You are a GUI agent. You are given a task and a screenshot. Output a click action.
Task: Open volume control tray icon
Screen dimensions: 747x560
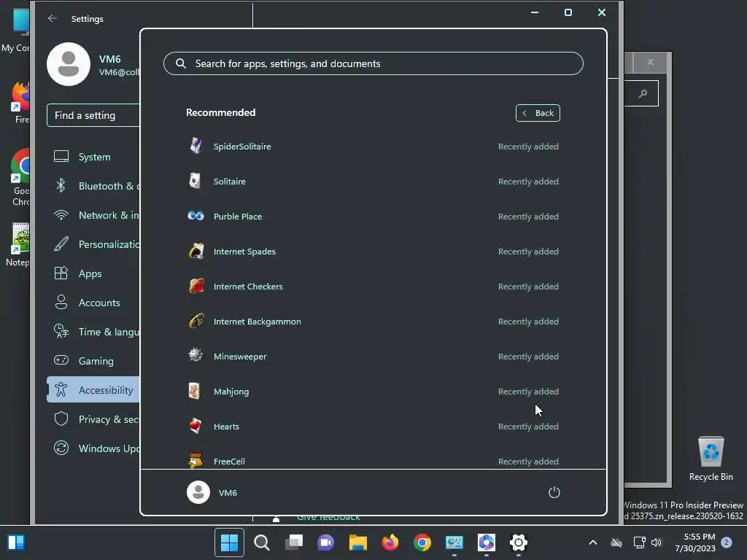click(657, 542)
